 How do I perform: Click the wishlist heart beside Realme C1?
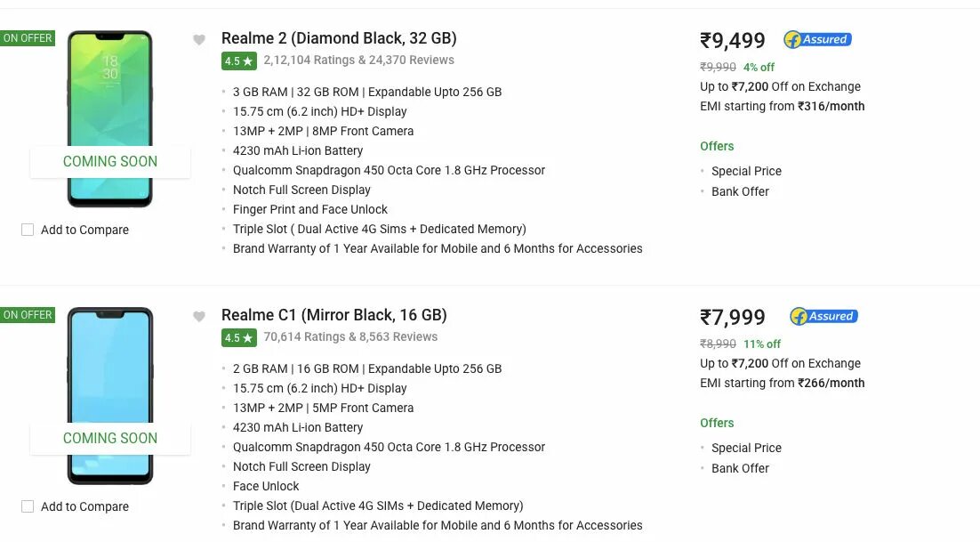click(x=199, y=316)
